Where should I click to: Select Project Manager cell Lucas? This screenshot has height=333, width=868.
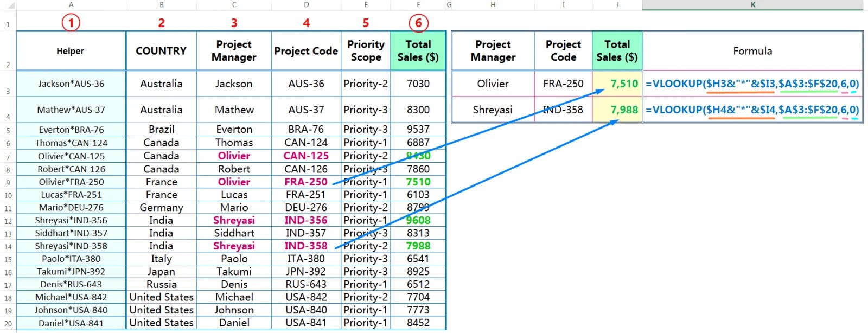click(x=234, y=195)
